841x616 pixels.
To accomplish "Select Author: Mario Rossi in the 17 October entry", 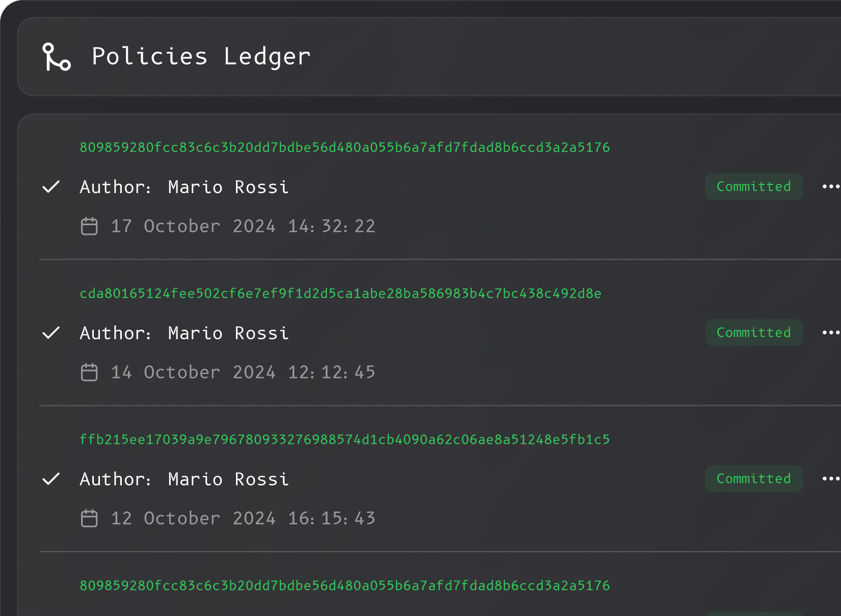I will 185,187.
